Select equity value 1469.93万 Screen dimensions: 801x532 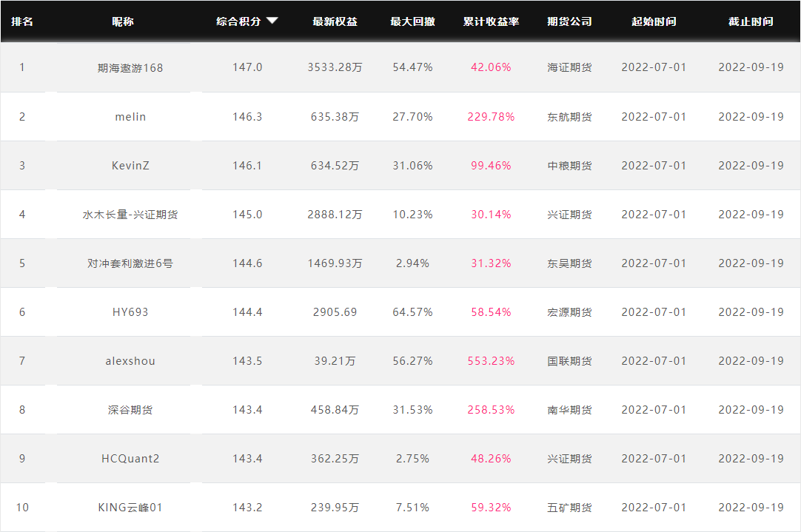coord(335,263)
